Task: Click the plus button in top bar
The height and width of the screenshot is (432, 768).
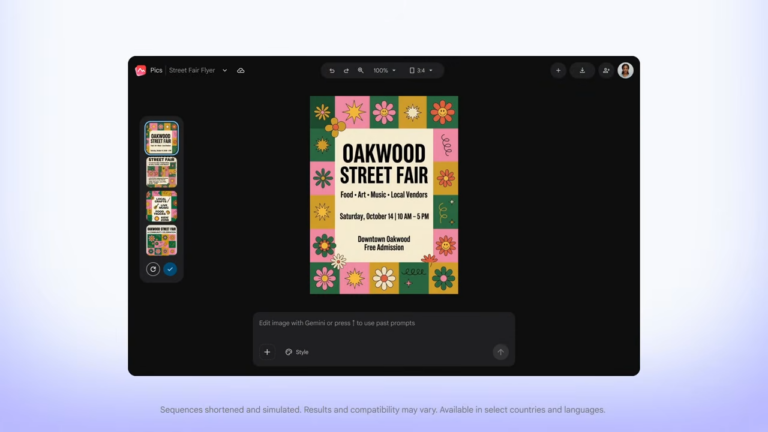Action: [558, 71]
